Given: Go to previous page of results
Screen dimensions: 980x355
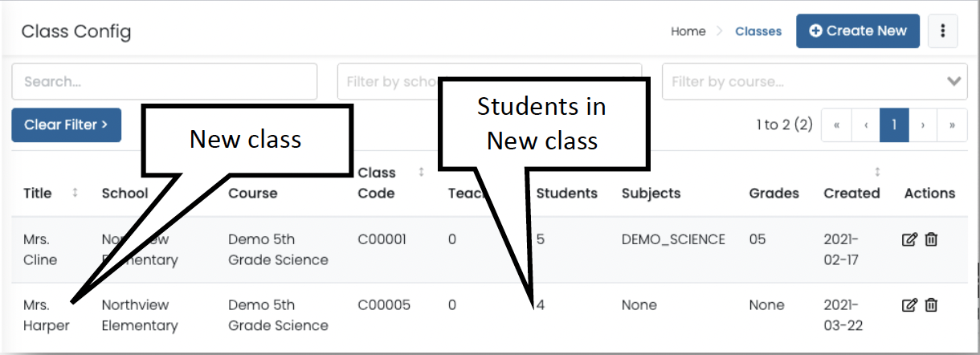Looking at the screenshot, I should click(865, 125).
